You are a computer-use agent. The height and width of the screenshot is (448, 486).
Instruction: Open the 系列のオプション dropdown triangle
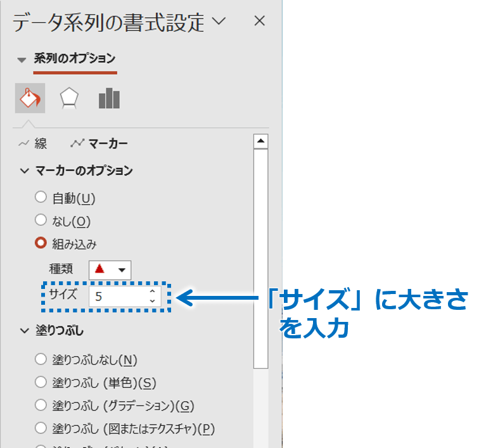coord(22,60)
